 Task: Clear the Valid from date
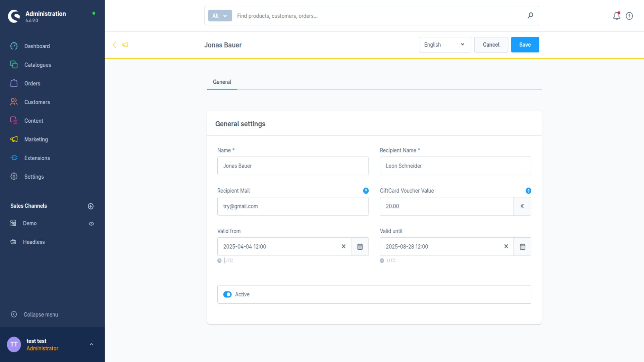tap(343, 246)
